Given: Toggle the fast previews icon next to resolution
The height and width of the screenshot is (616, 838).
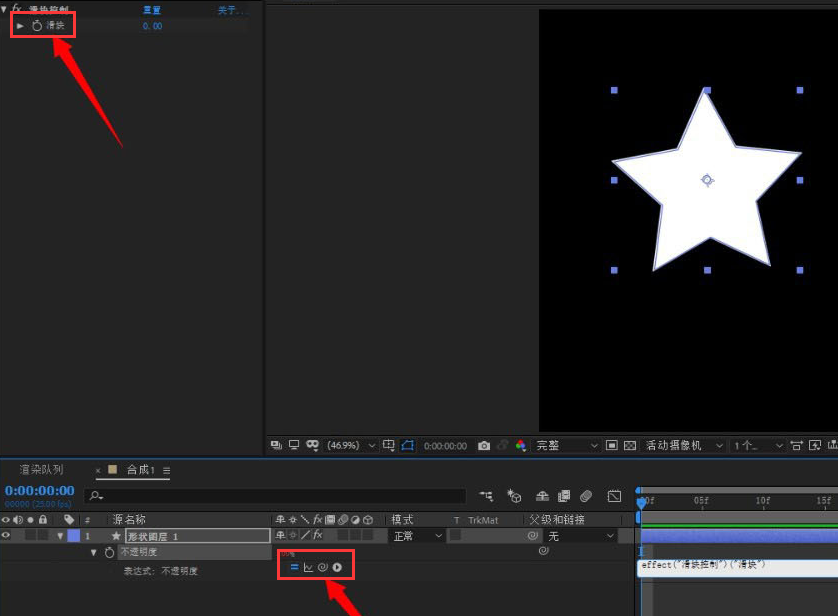Looking at the screenshot, I should (611, 446).
